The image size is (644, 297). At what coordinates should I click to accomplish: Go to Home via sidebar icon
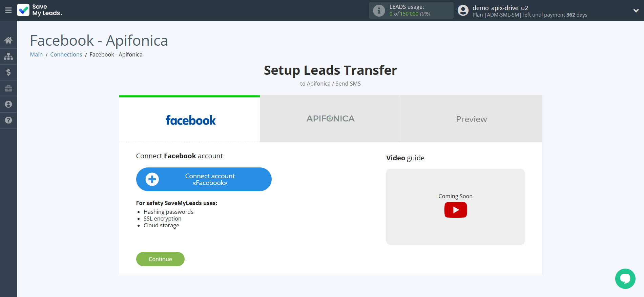click(x=8, y=41)
